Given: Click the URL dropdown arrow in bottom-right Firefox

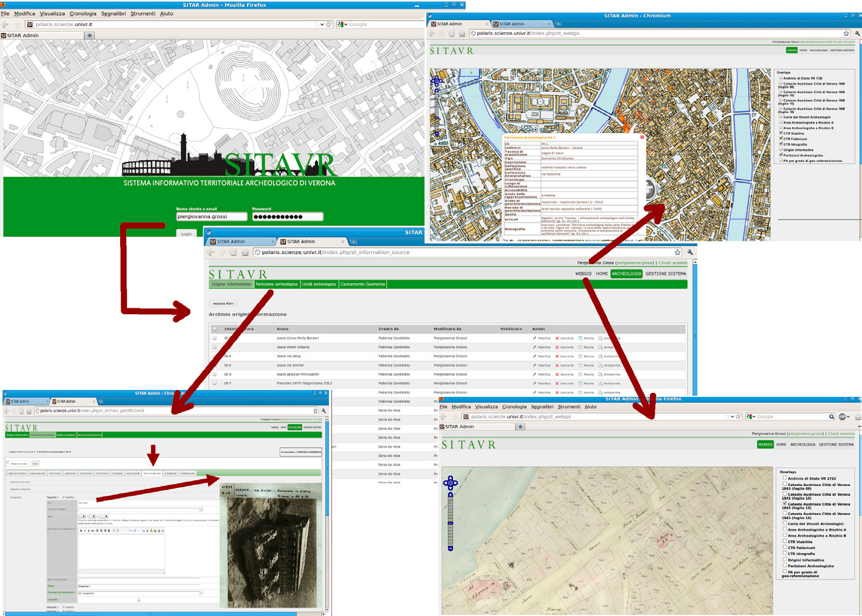Looking at the screenshot, I should pyautogui.click(x=732, y=417).
